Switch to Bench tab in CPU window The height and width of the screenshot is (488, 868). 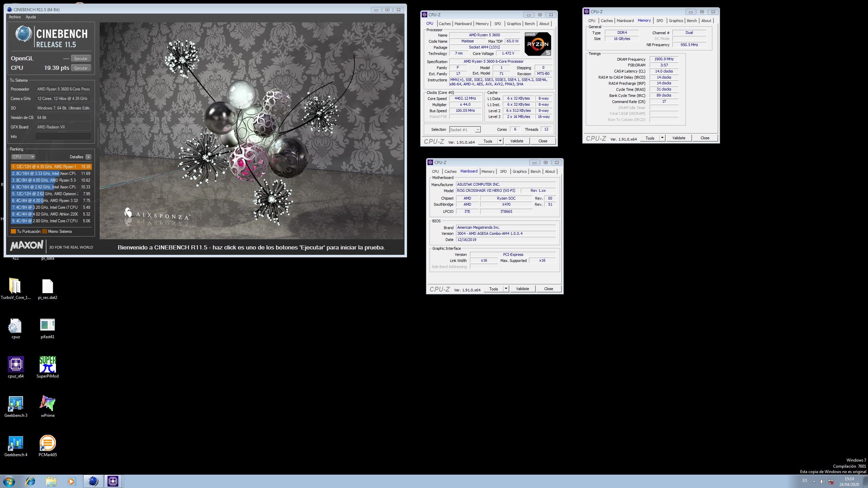click(x=530, y=24)
